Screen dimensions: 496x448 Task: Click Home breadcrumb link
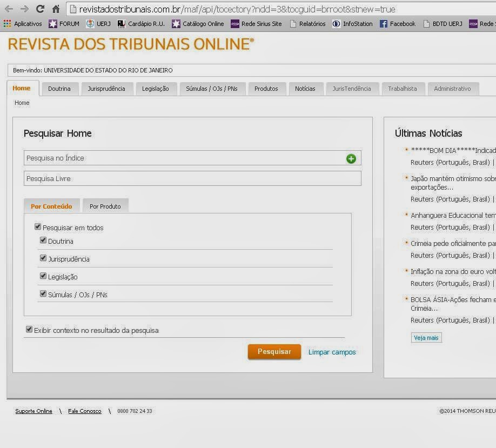coord(22,103)
